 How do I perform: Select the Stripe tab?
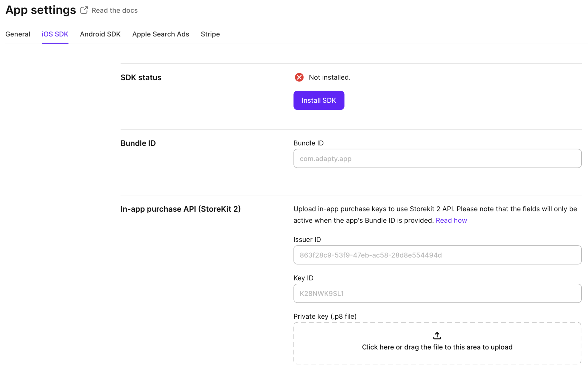pyautogui.click(x=210, y=34)
